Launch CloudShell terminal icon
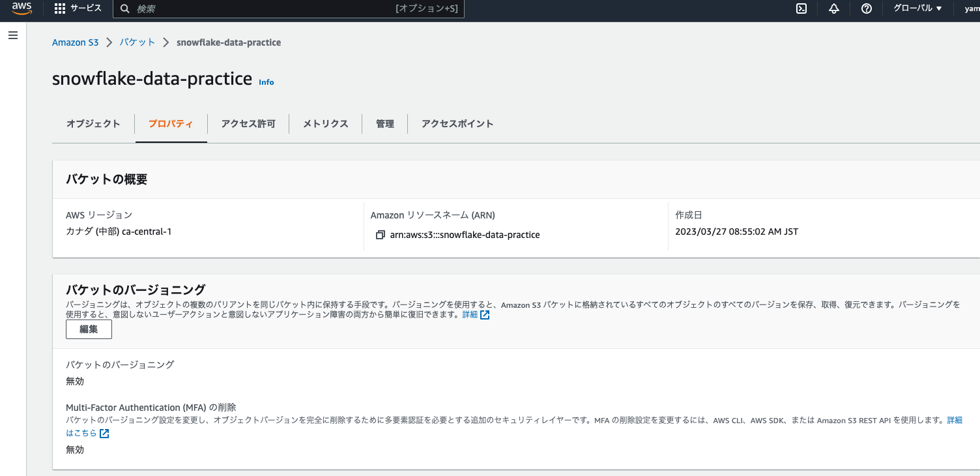This screenshot has height=476, width=980. pyautogui.click(x=802, y=8)
